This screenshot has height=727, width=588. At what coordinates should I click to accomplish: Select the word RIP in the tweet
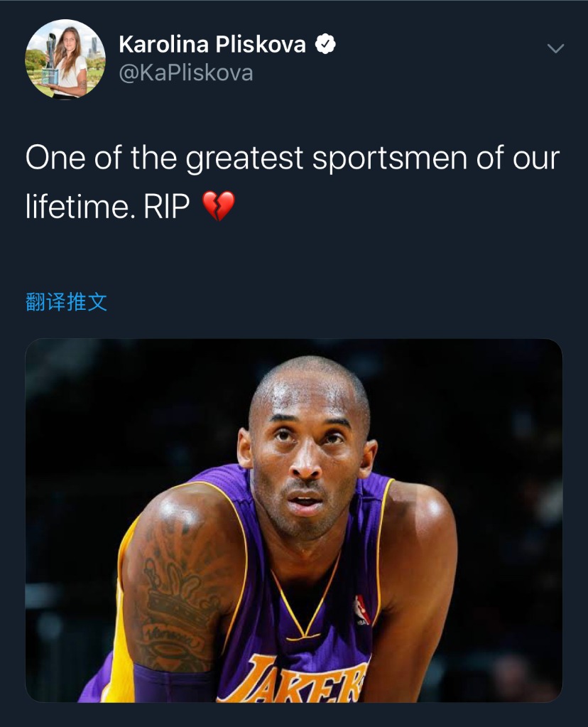(167, 206)
